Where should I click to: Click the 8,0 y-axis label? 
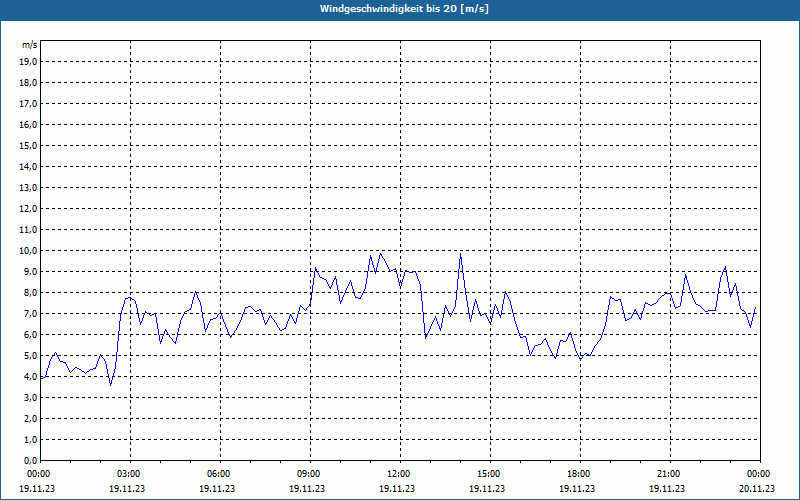coord(31,292)
